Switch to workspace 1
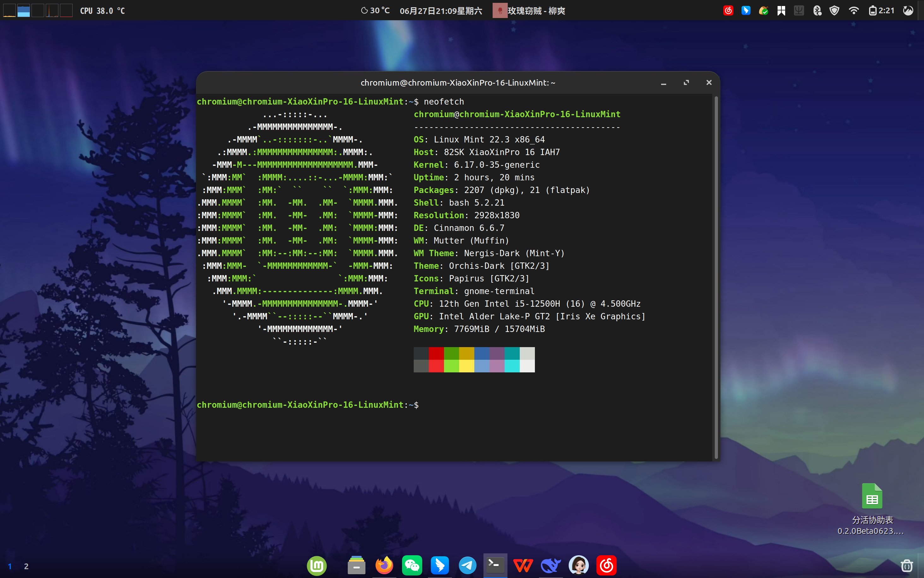Screen dimensions: 924x578 pyautogui.click(x=10, y=566)
